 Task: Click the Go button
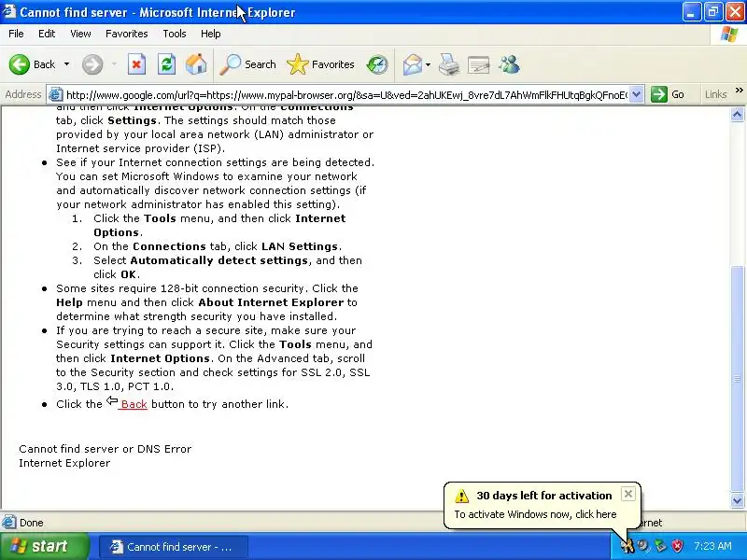point(669,94)
